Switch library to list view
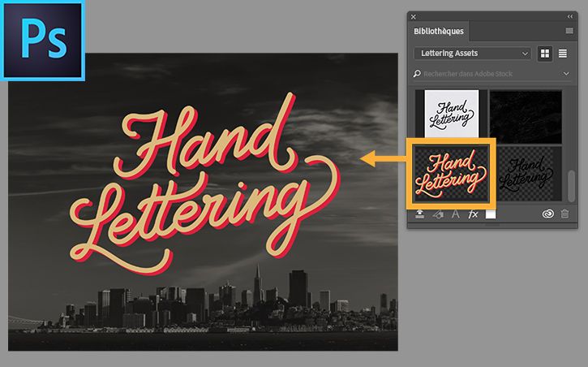 563,54
